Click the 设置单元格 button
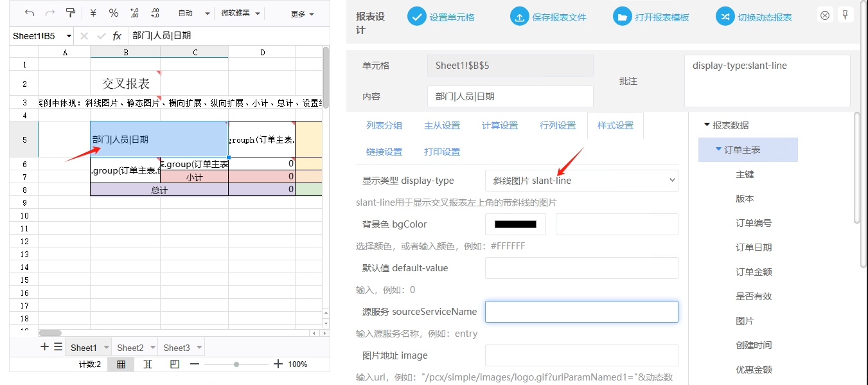The width and height of the screenshot is (868, 385). (x=441, y=17)
